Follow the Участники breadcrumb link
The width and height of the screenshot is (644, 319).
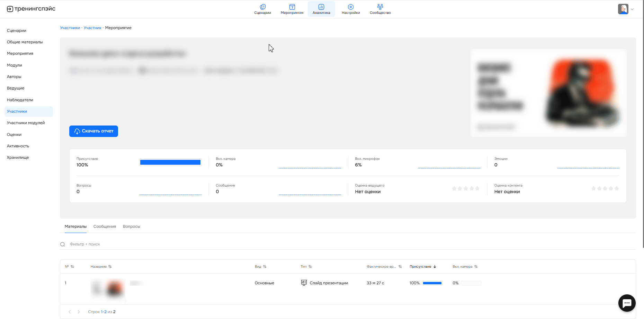70,28
